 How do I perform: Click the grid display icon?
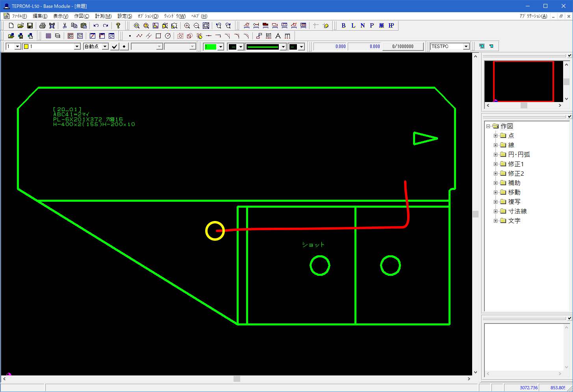pos(48,36)
